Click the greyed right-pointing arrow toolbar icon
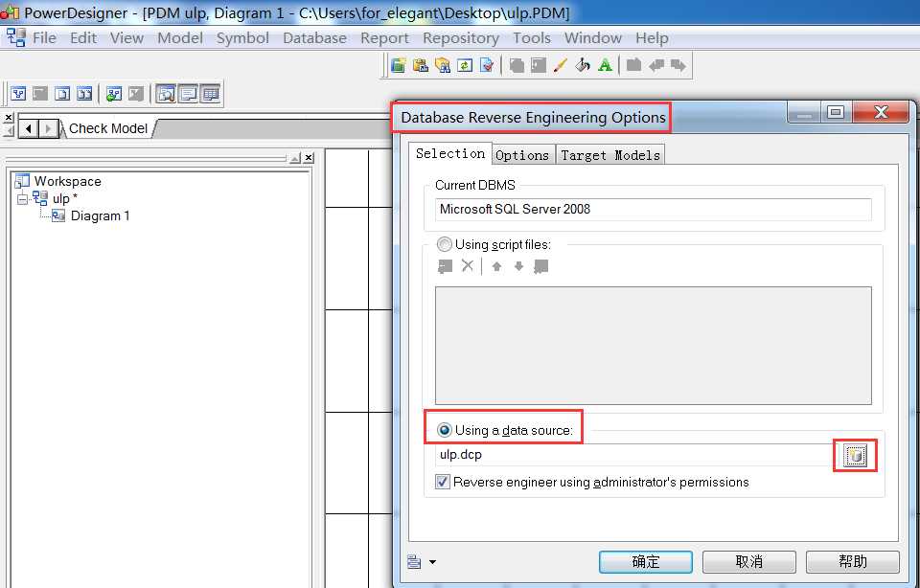 pos(678,65)
